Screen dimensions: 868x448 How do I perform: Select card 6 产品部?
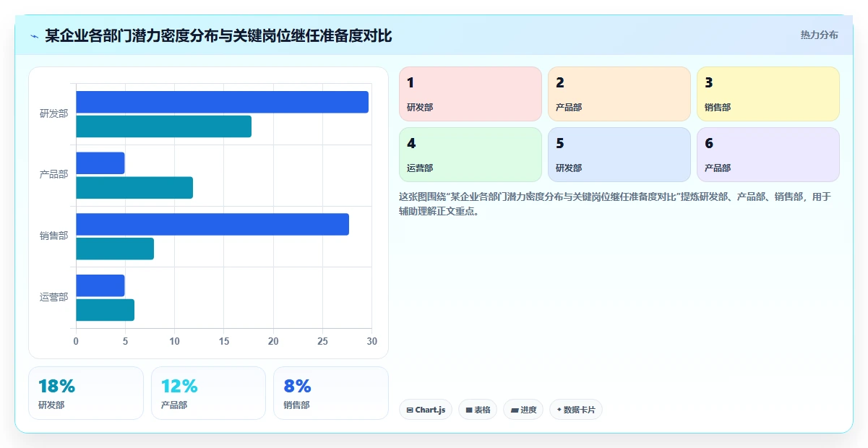768,155
